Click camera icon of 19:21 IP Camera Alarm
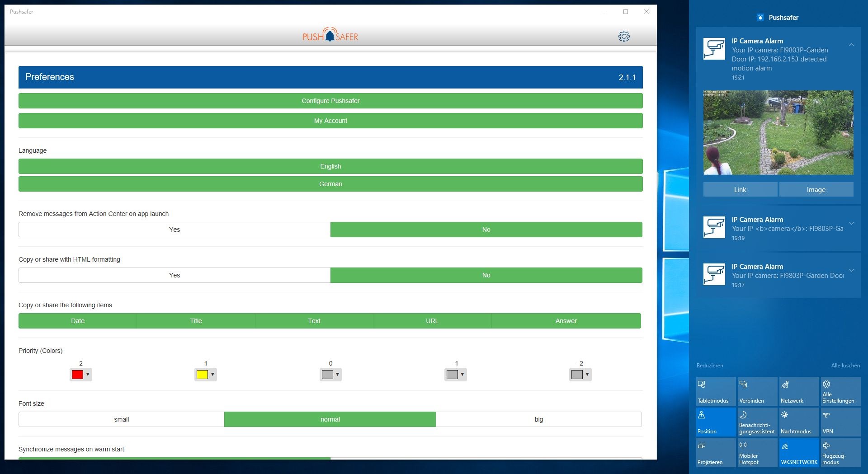868x474 pixels. [x=714, y=49]
